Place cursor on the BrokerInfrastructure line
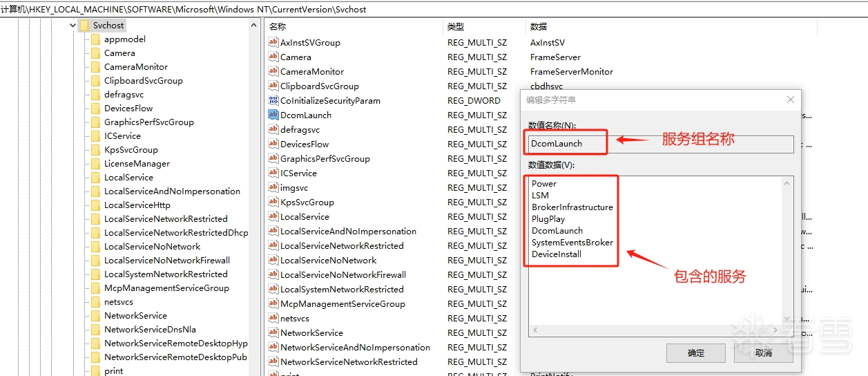 click(x=572, y=207)
